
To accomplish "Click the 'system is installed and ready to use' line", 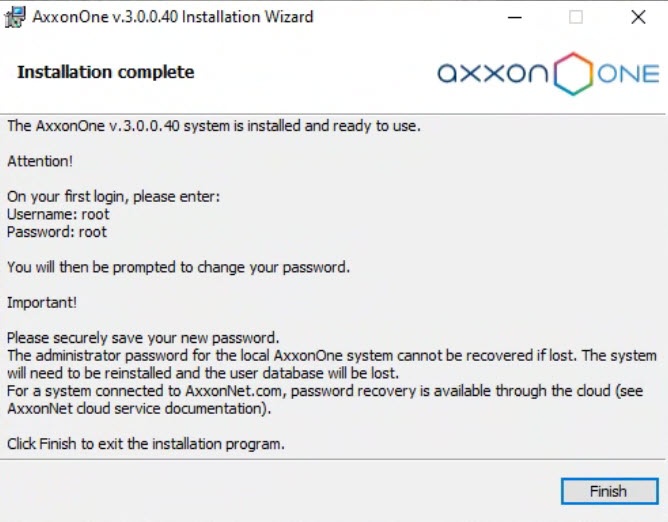I will (214, 126).
